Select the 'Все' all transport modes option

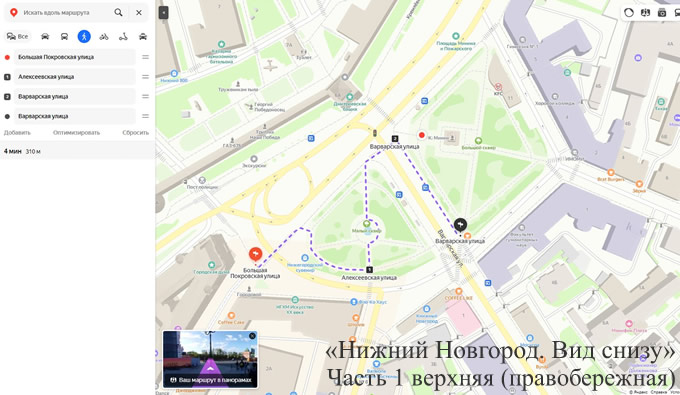pos(17,36)
